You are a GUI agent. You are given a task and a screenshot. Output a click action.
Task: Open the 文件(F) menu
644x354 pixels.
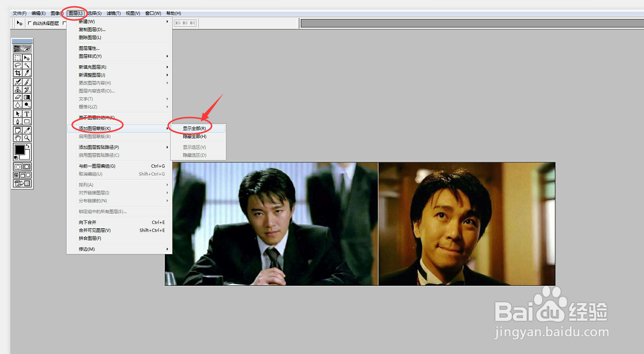pyautogui.click(x=20, y=13)
